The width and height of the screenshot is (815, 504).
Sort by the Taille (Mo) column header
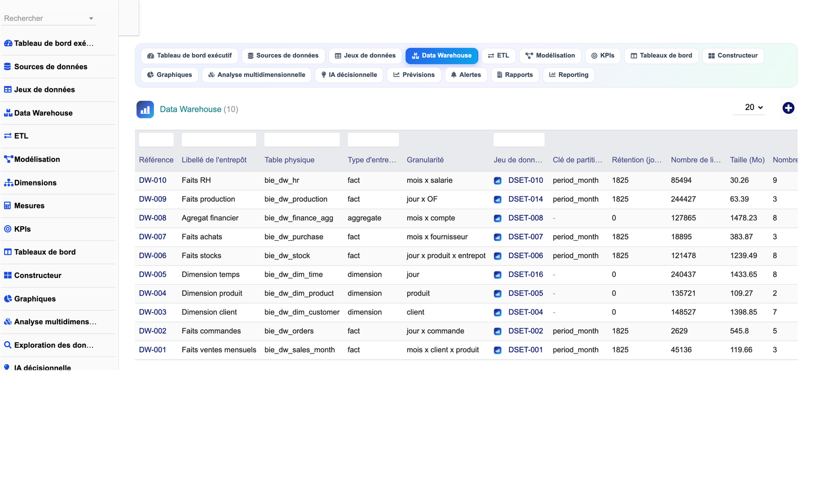747,160
